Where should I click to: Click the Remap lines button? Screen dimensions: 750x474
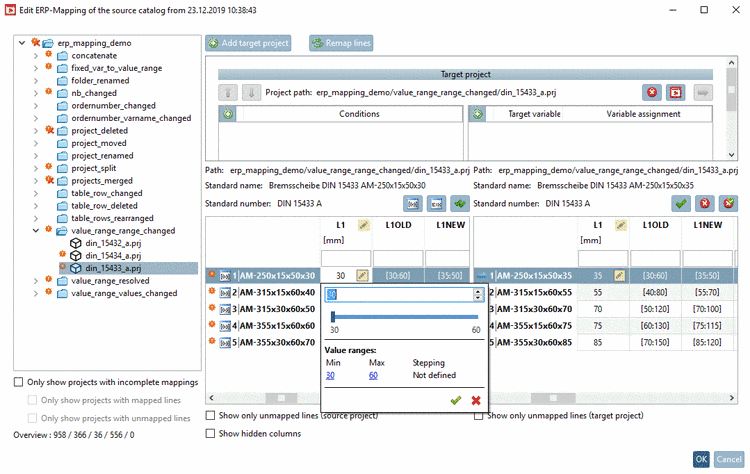[341, 43]
